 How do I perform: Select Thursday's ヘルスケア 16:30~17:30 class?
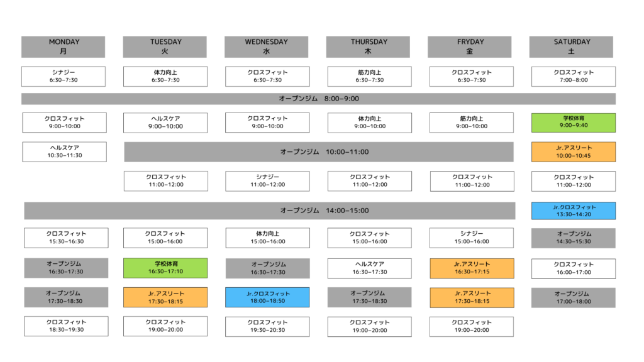click(369, 268)
